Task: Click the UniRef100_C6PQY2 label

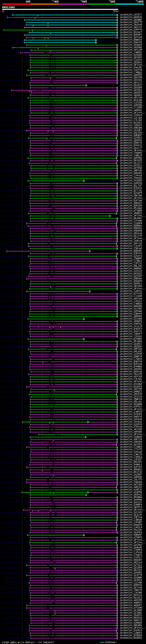Action: point(131,125)
